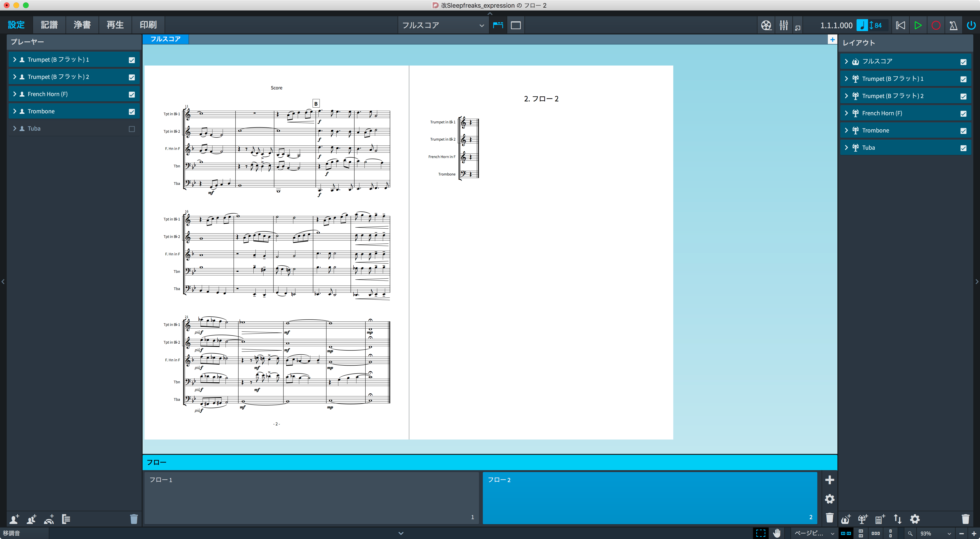
Task: Toggle the metronome click icon
Action: pos(953,26)
